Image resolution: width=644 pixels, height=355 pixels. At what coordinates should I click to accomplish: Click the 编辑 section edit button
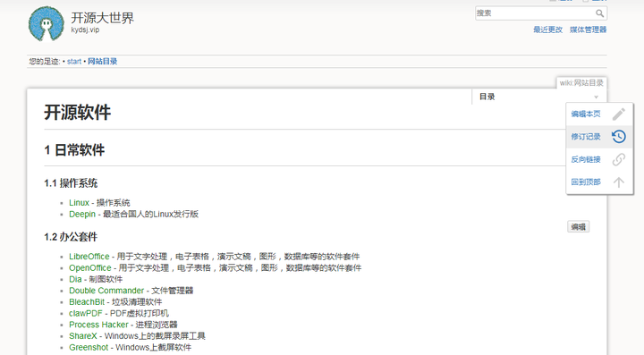coord(579,227)
